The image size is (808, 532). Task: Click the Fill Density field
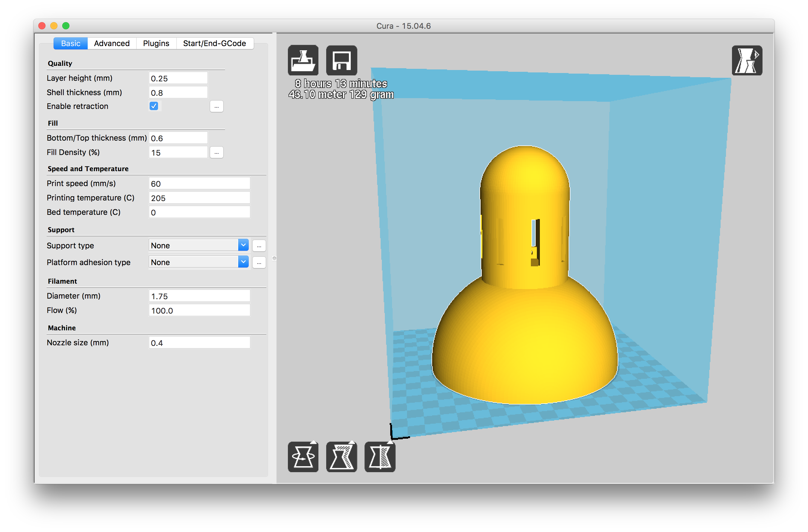tap(178, 152)
